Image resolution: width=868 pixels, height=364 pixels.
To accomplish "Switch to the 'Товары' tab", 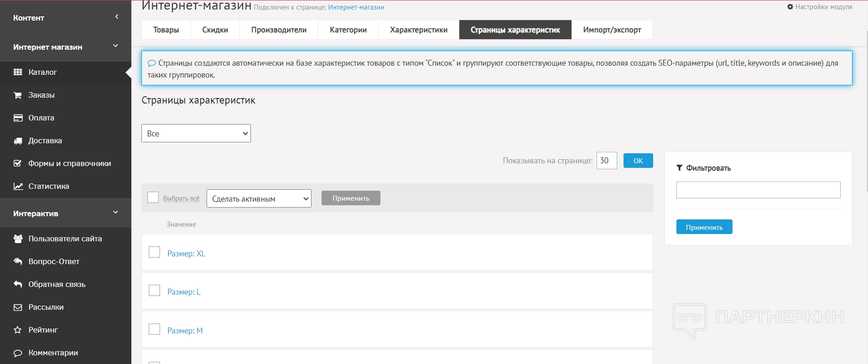I will (166, 30).
